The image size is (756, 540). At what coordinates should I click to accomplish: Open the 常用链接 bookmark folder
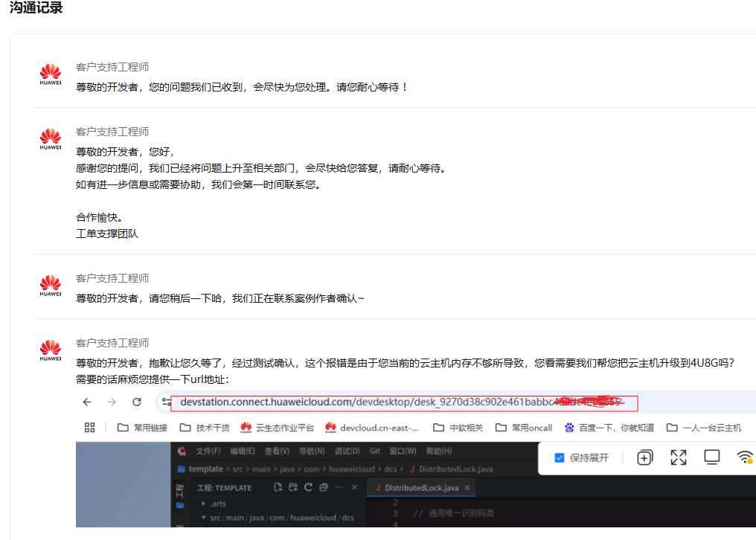(142, 428)
